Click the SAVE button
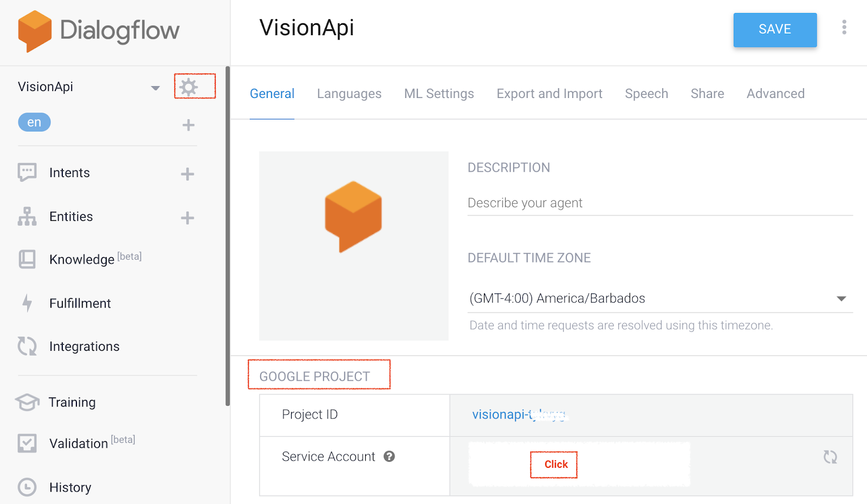The height and width of the screenshot is (504, 867). (x=774, y=30)
